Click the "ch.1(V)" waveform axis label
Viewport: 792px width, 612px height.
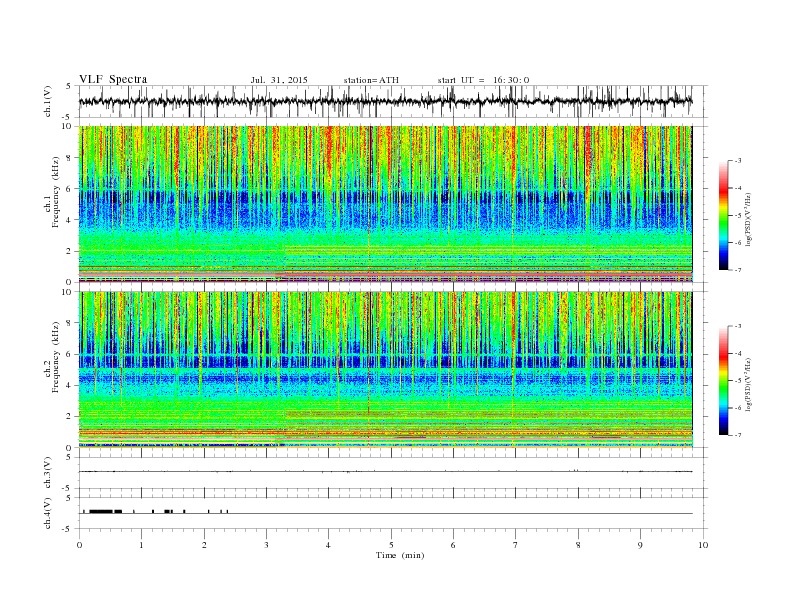48,101
